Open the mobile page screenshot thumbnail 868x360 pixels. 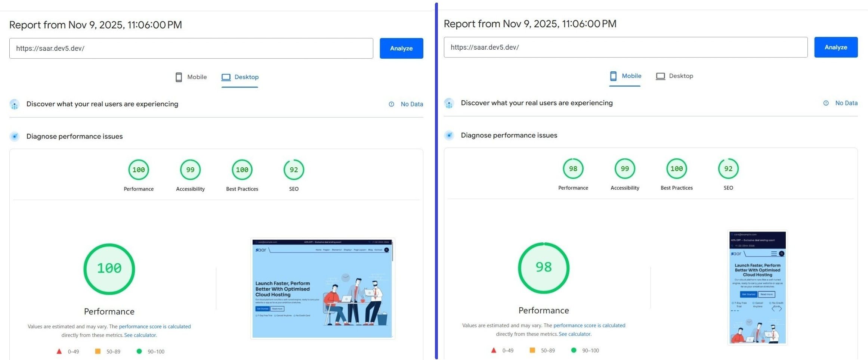[x=757, y=287]
